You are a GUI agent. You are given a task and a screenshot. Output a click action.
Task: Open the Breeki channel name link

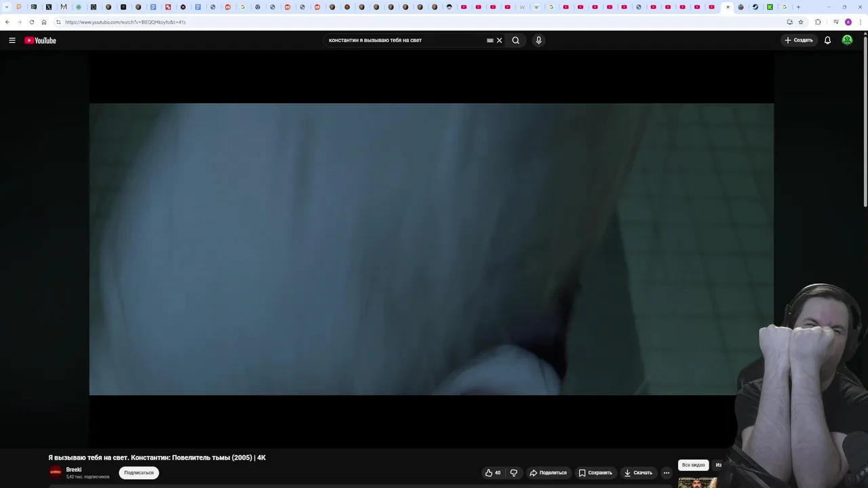coord(74,470)
